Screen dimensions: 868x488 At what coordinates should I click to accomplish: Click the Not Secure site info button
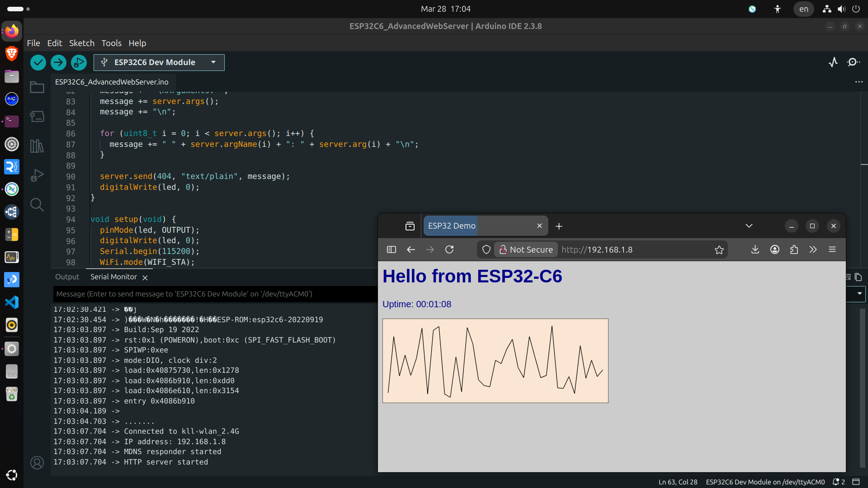point(526,249)
